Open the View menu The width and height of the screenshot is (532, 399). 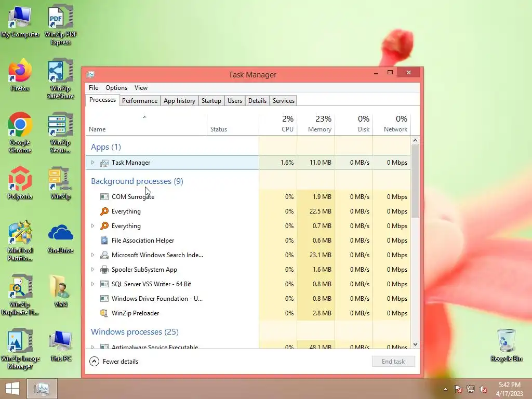(141, 87)
